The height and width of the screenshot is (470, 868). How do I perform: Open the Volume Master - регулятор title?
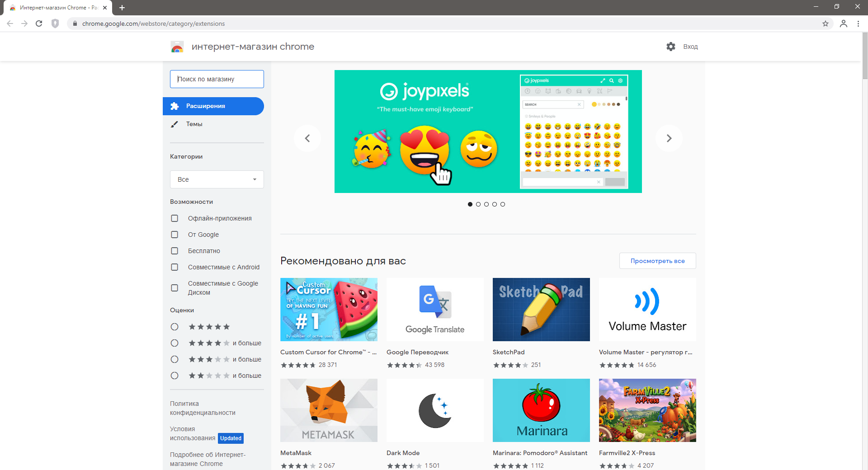pyautogui.click(x=646, y=352)
